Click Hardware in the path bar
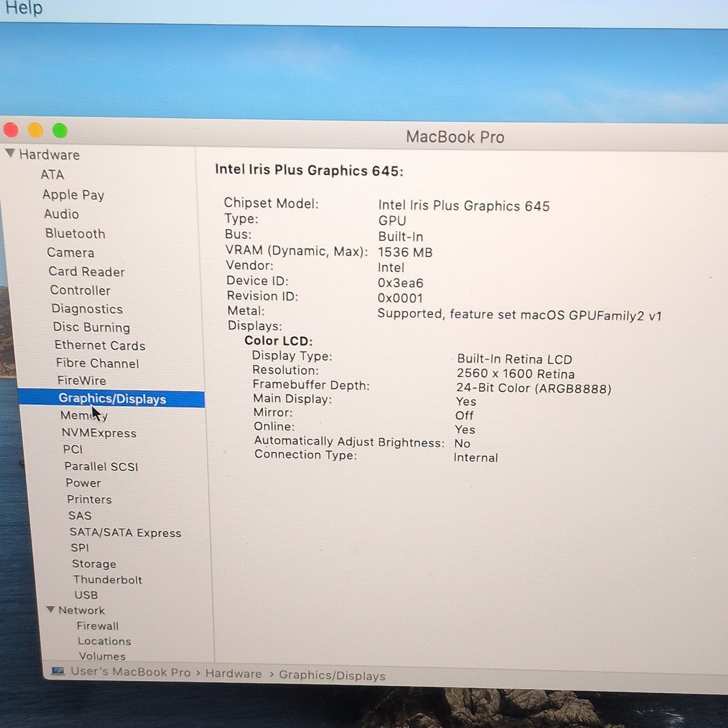728x728 pixels. click(233, 673)
